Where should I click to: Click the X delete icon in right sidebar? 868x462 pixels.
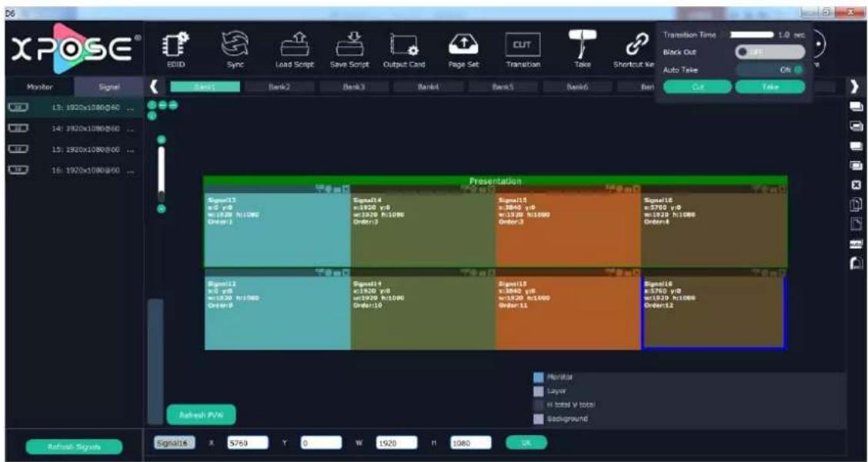click(x=856, y=185)
